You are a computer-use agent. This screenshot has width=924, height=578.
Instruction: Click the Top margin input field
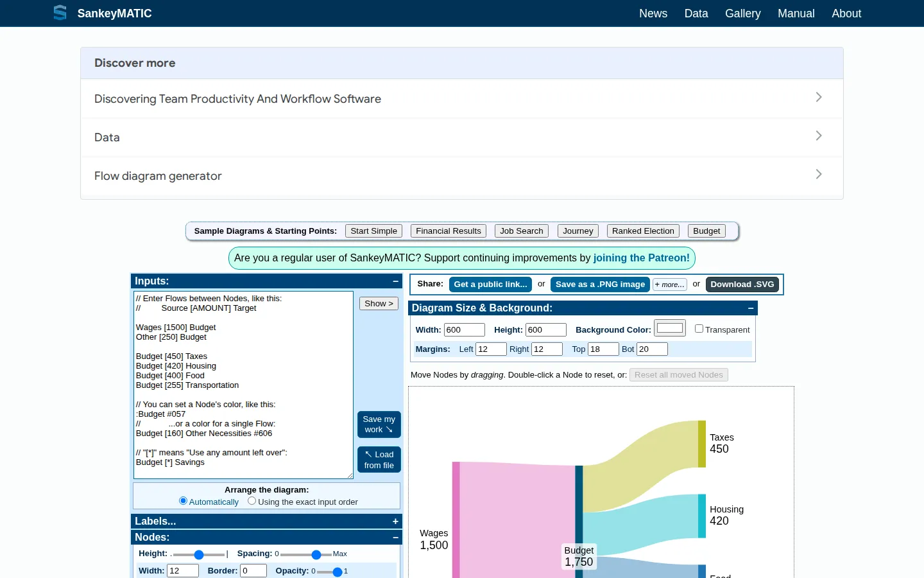tap(603, 349)
